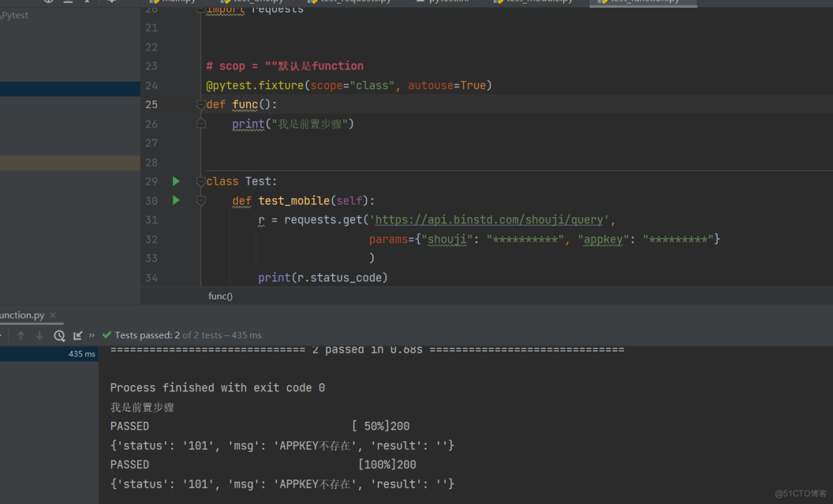Click the green checkmark beside Tests passed
The height and width of the screenshot is (504, 833).
click(106, 335)
